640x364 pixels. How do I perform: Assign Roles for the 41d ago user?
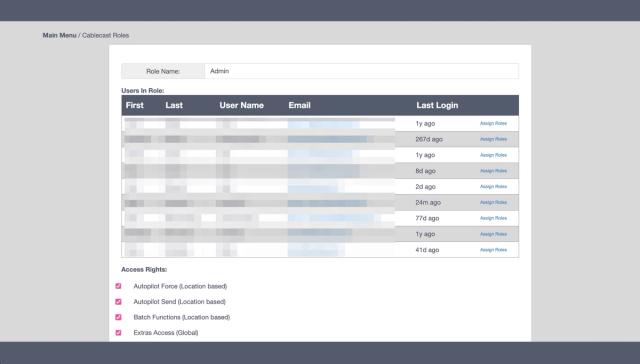[x=493, y=250]
